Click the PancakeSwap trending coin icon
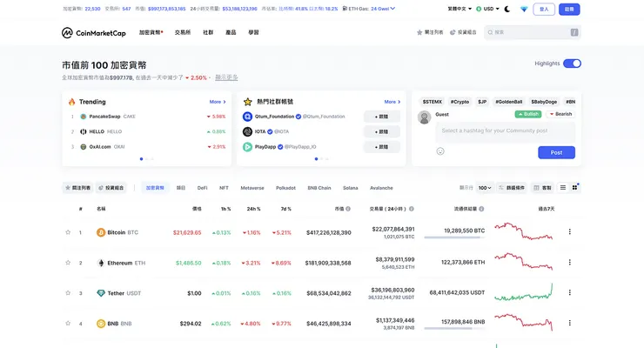644x348 pixels. tap(83, 117)
